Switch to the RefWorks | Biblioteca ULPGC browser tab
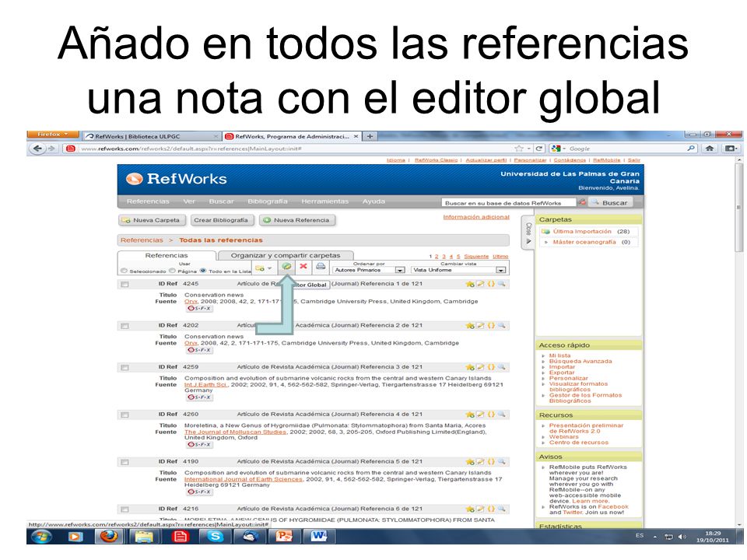Image resolution: width=747 pixels, height=560 pixels. point(152,137)
